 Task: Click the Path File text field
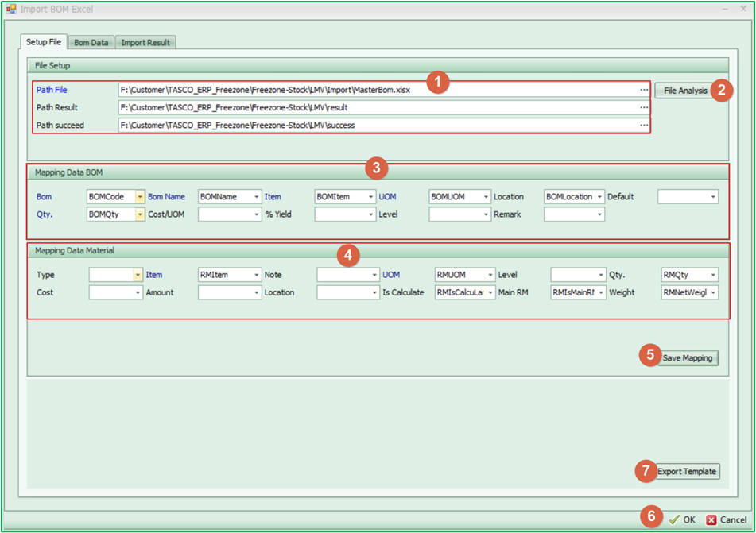378,91
